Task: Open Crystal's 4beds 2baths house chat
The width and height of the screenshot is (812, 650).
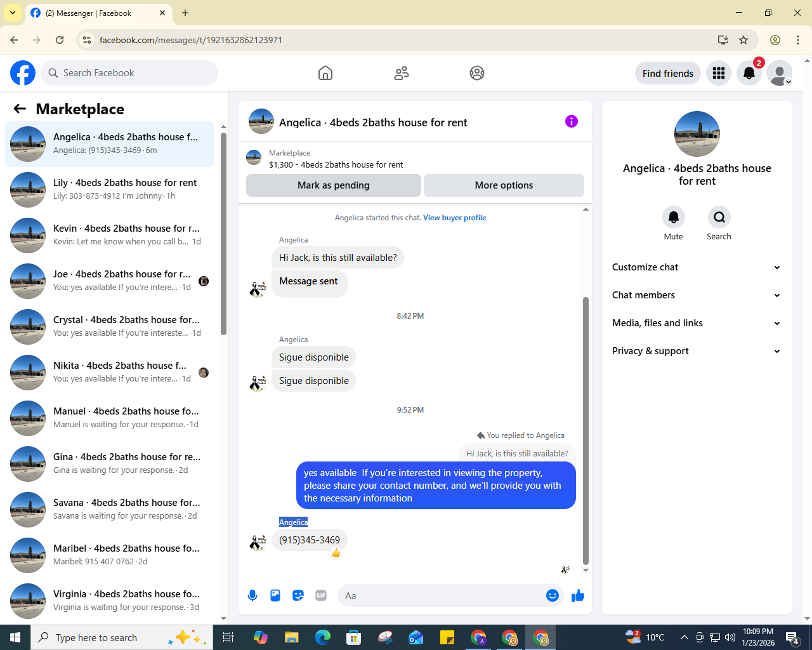Action: [x=109, y=326]
